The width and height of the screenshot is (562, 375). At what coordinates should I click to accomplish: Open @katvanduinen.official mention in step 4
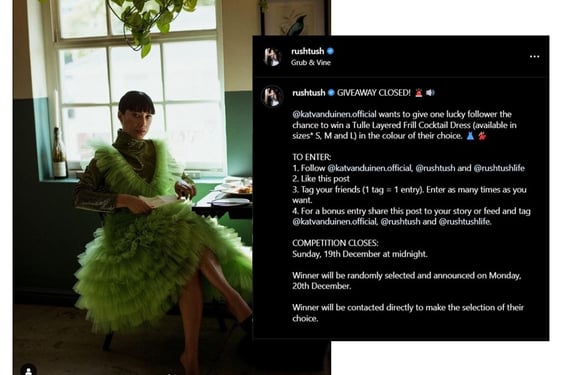[x=335, y=222]
